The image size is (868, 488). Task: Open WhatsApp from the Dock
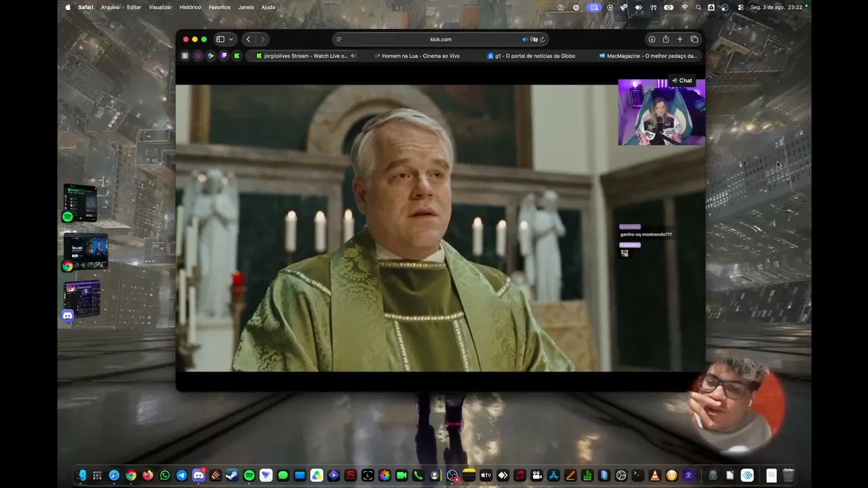coord(165,476)
